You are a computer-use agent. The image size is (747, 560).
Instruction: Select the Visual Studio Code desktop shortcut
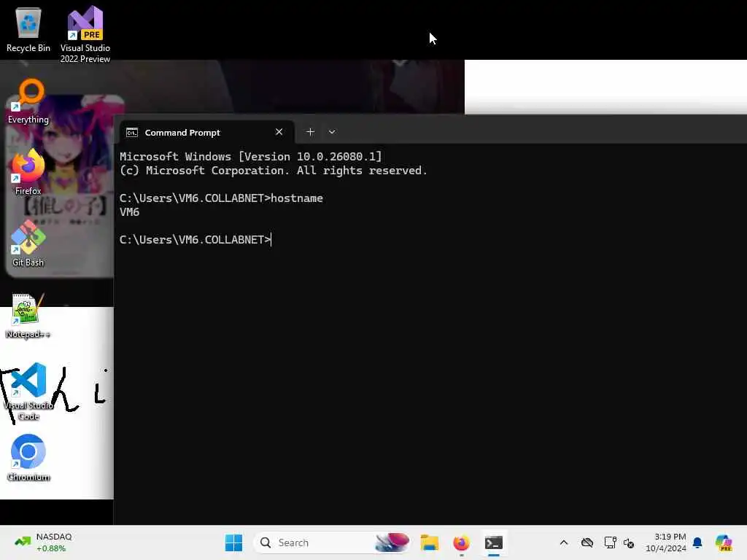click(x=28, y=392)
